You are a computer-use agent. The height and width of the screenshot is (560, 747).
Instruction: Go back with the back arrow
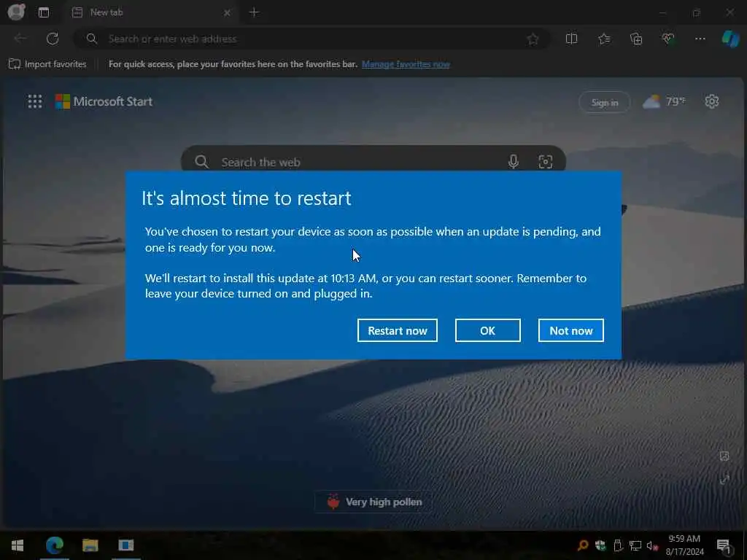click(20, 39)
